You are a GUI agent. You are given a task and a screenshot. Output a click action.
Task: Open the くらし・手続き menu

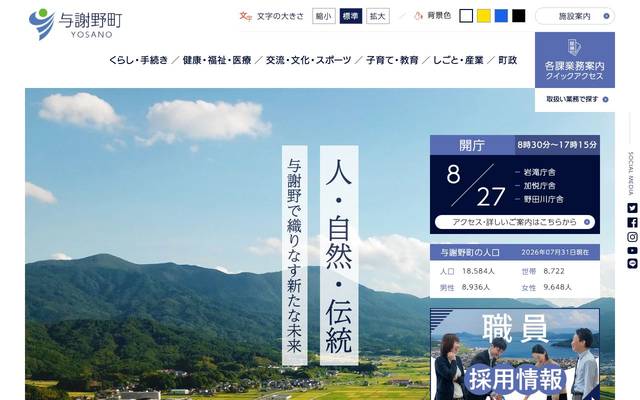pos(138,60)
